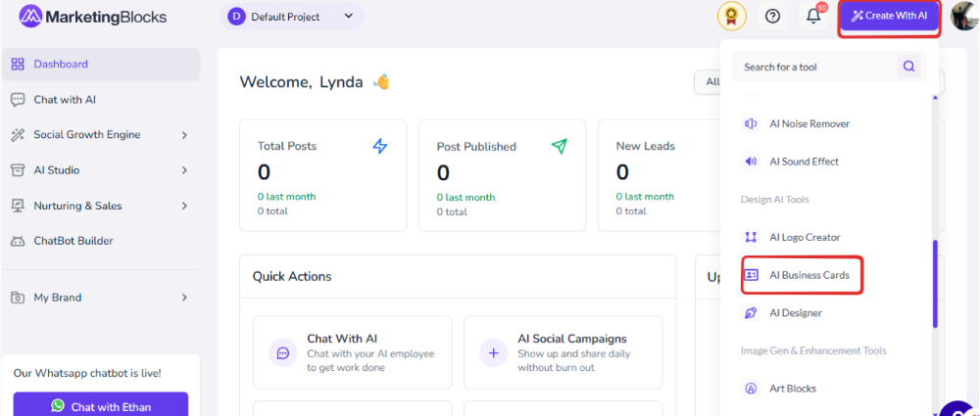Click the AI Social Campaigns plus icon

pyautogui.click(x=494, y=353)
